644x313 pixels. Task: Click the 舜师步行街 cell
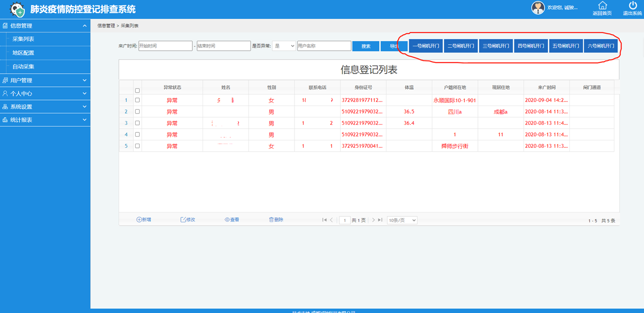click(x=455, y=146)
